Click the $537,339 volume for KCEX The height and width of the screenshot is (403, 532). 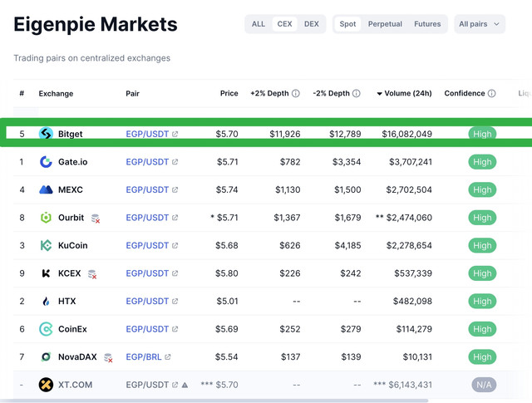coord(413,273)
